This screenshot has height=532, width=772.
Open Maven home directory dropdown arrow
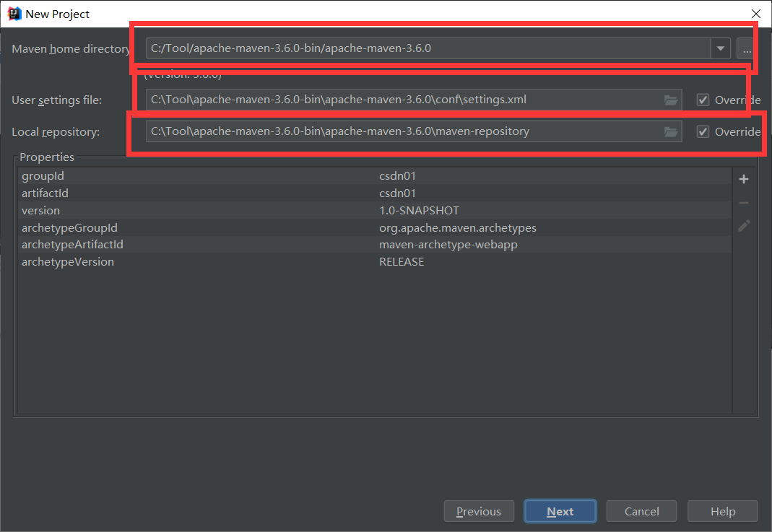click(720, 48)
